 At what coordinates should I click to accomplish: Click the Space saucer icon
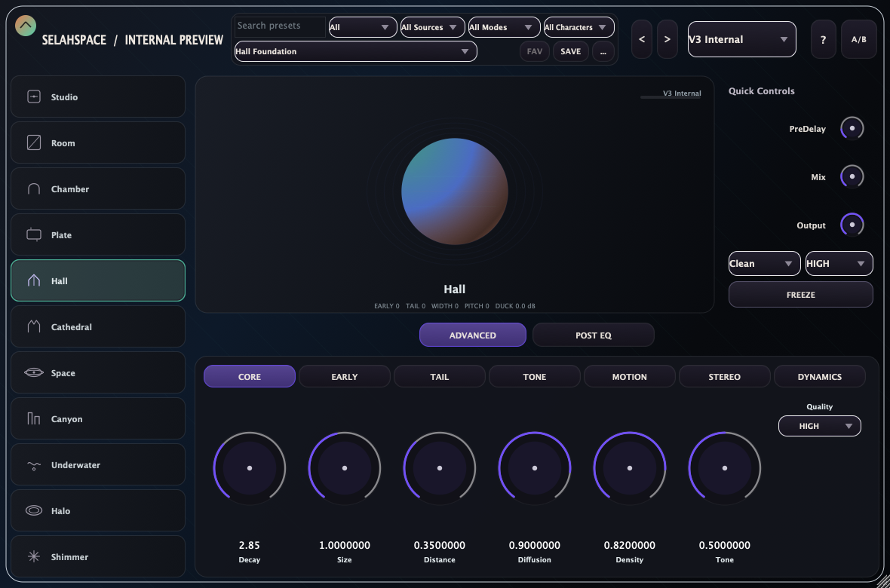click(x=34, y=373)
